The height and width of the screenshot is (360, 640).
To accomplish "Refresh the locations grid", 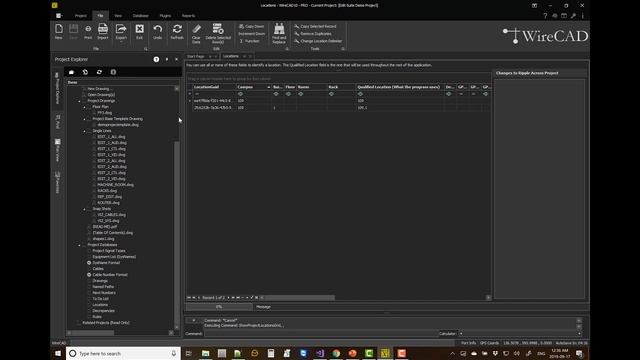I will coord(177,31).
